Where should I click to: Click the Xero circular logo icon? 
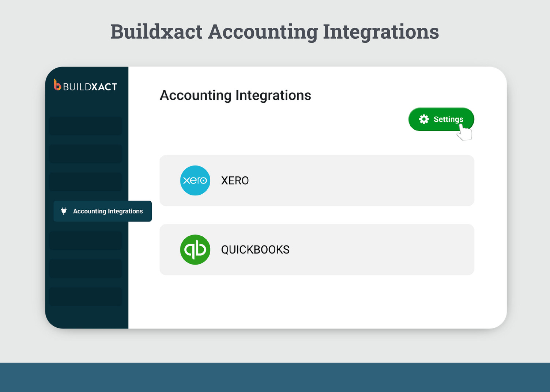pyautogui.click(x=195, y=180)
